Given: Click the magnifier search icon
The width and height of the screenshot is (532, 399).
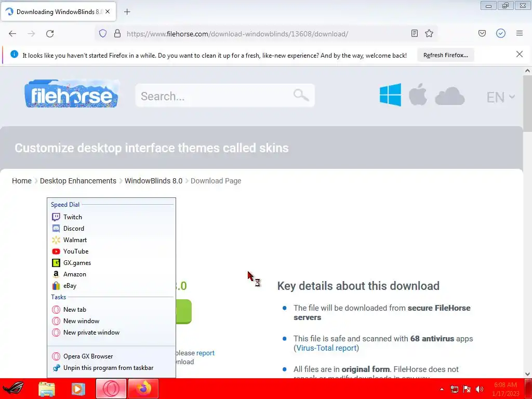Looking at the screenshot, I should coord(301,96).
